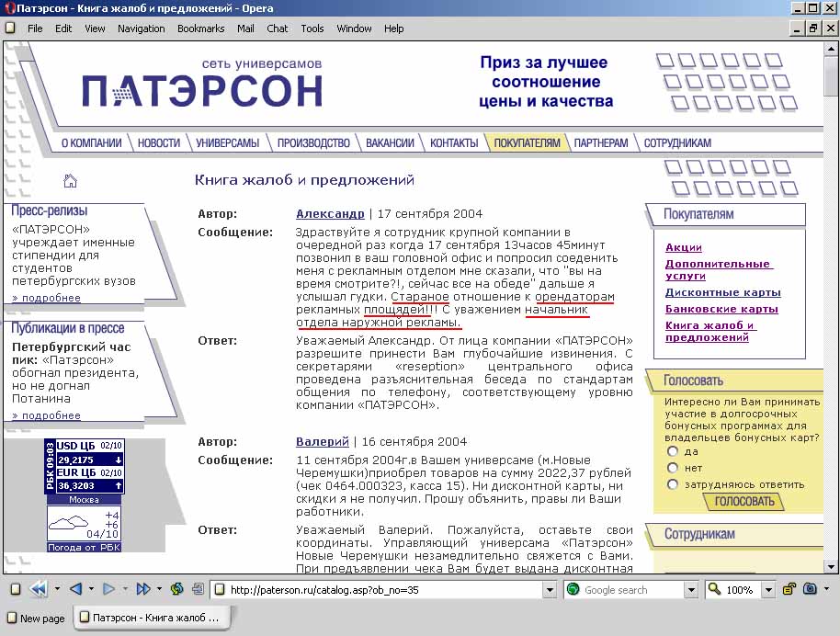Click the Fast Forward arrow icon
This screenshot has width=840, height=636.
142,589
